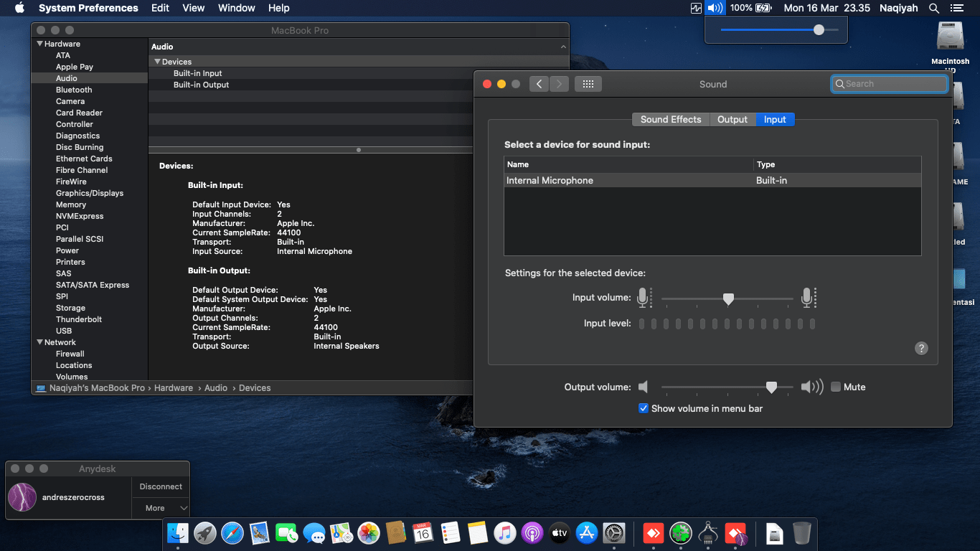Image resolution: width=980 pixels, height=551 pixels.
Task: Open Podcasts from the dock
Action: (532, 533)
